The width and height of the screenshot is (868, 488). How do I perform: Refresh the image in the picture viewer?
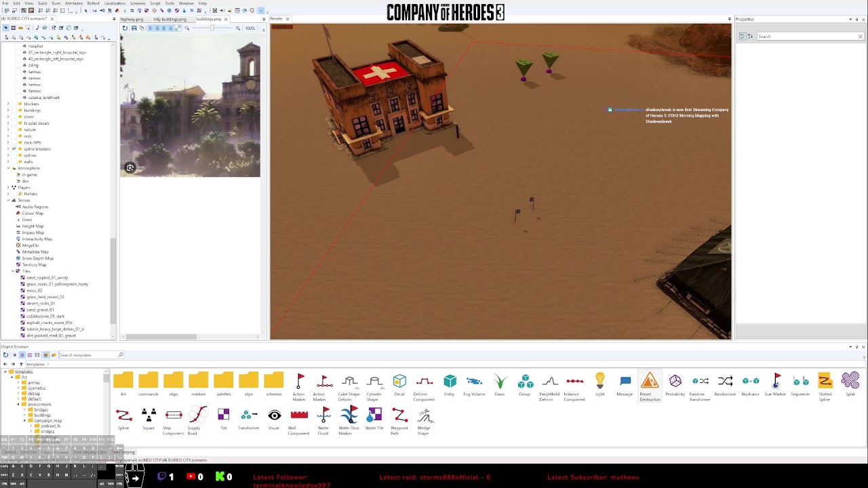click(x=125, y=28)
